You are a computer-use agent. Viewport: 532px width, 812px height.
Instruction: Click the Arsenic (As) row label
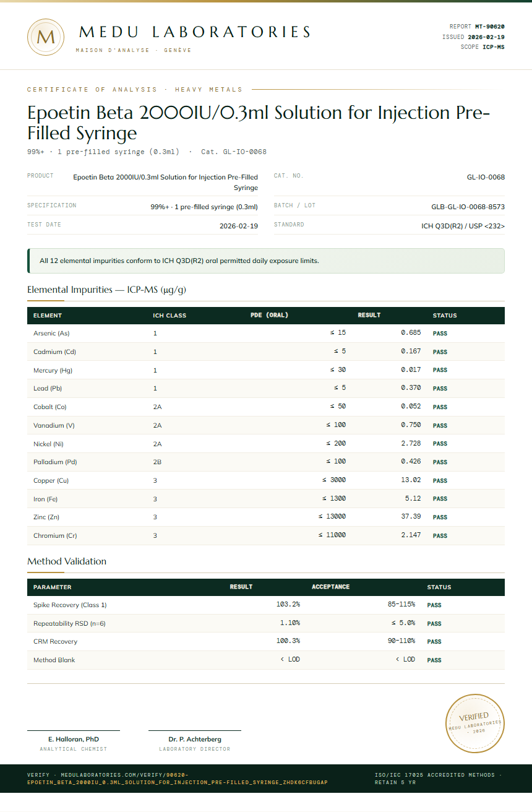(51, 334)
